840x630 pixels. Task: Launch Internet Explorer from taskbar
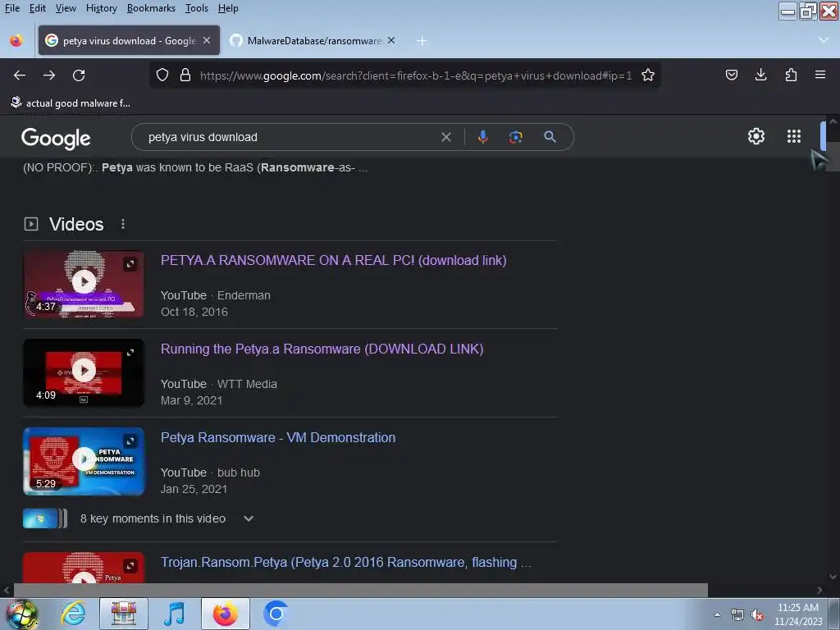pyautogui.click(x=73, y=614)
